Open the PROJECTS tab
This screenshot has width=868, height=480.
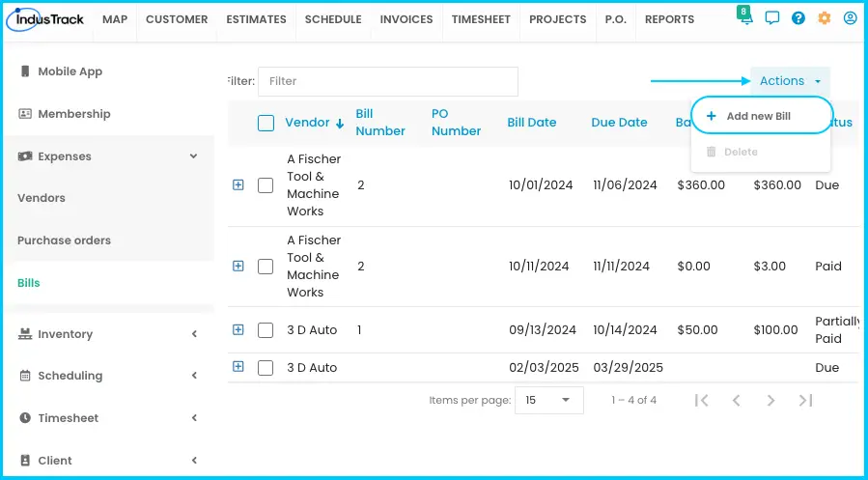point(557,19)
